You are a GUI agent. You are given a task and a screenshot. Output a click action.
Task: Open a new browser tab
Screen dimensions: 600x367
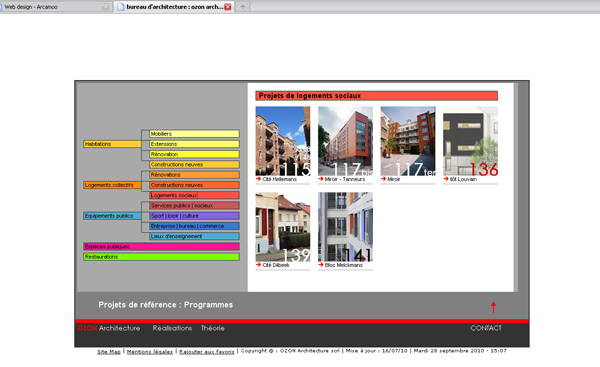pyautogui.click(x=243, y=7)
